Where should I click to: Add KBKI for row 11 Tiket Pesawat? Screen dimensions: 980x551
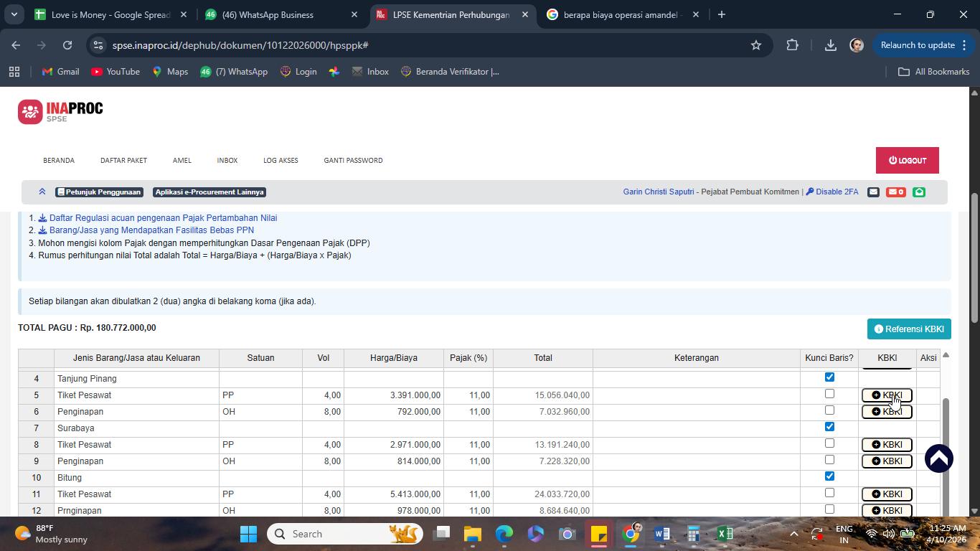887,494
